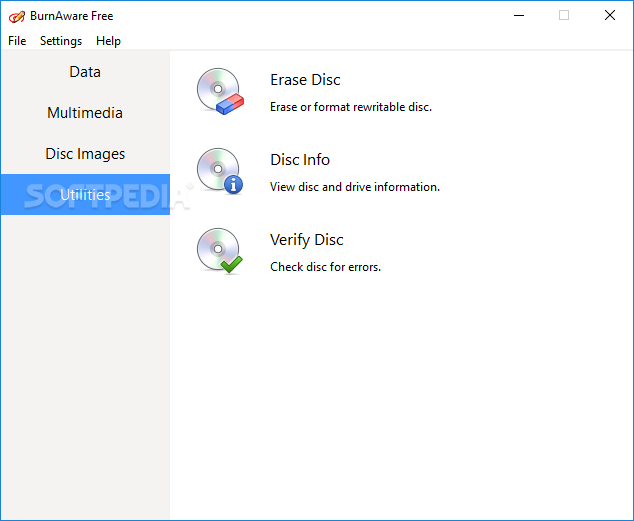
Task: Switch to the Data category
Action: tap(85, 72)
